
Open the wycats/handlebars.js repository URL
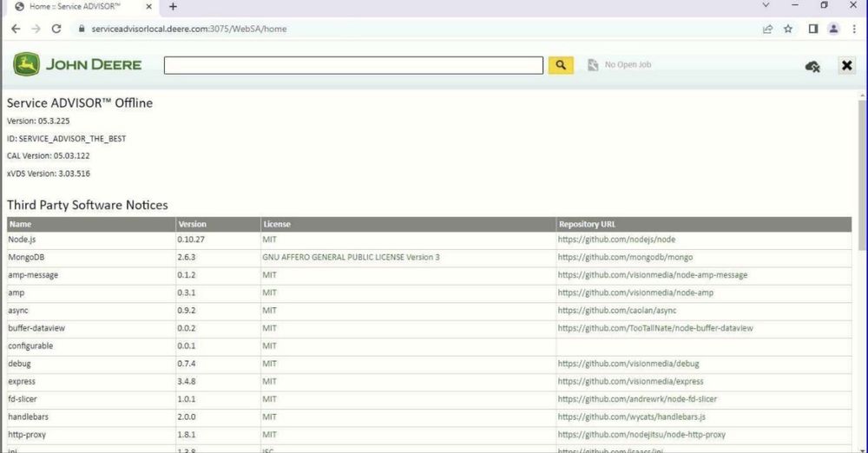click(632, 417)
